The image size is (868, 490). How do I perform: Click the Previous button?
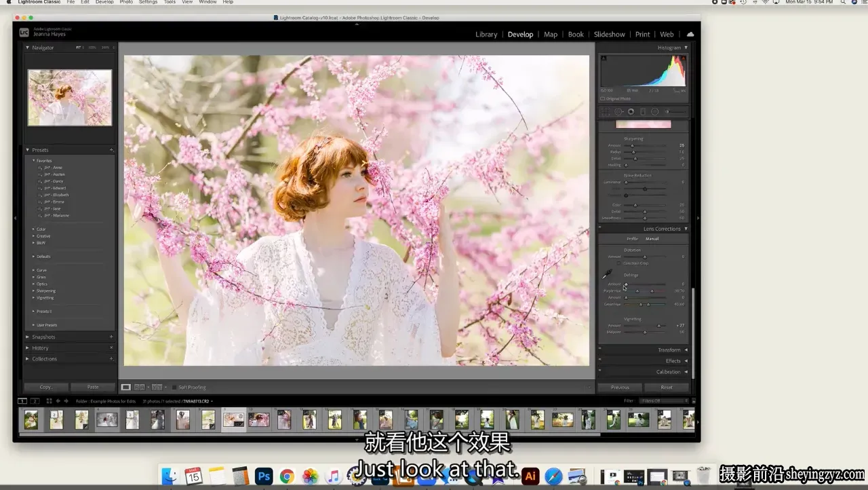point(620,387)
